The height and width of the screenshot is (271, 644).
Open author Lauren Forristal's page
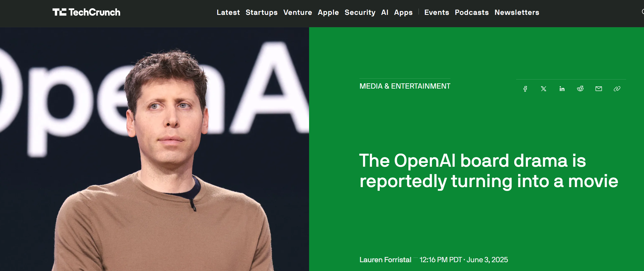pyautogui.click(x=385, y=260)
